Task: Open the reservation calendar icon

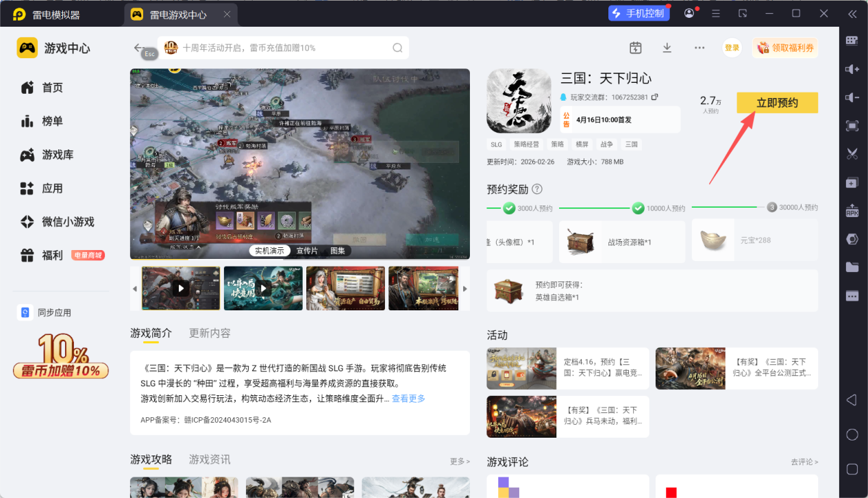Action: tap(636, 48)
